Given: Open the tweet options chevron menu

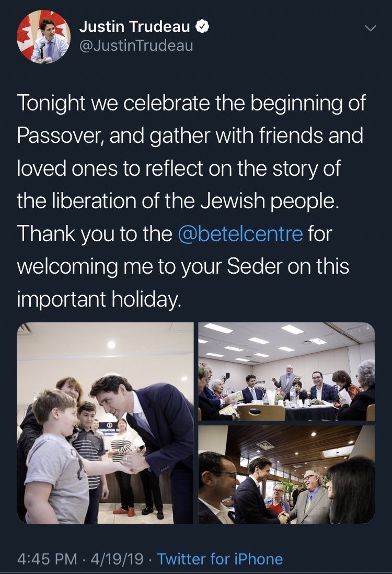Looking at the screenshot, I should tap(370, 28).
